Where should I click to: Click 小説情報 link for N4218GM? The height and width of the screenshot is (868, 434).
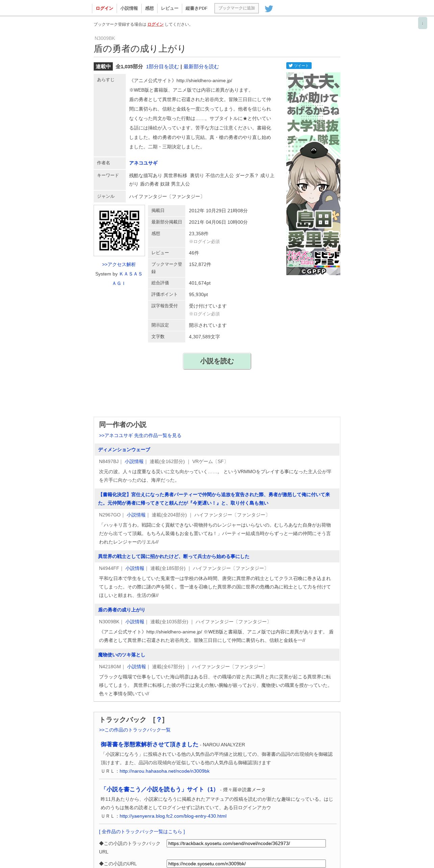(x=136, y=667)
